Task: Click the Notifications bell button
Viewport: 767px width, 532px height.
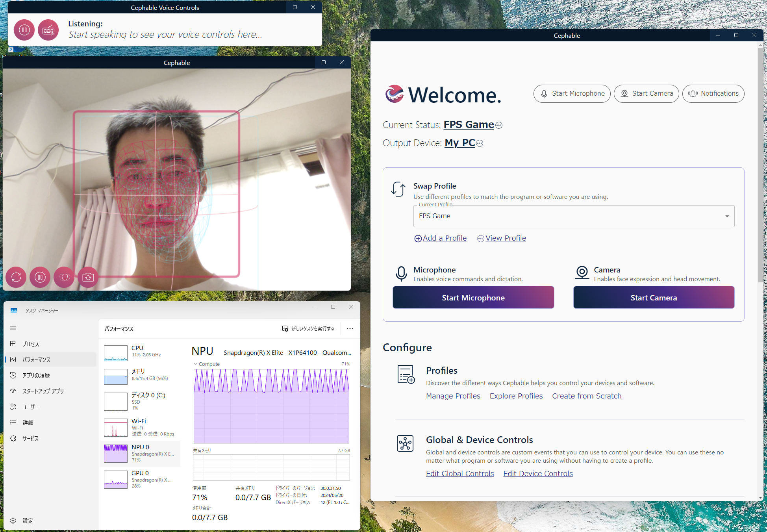Action: click(x=713, y=94)
